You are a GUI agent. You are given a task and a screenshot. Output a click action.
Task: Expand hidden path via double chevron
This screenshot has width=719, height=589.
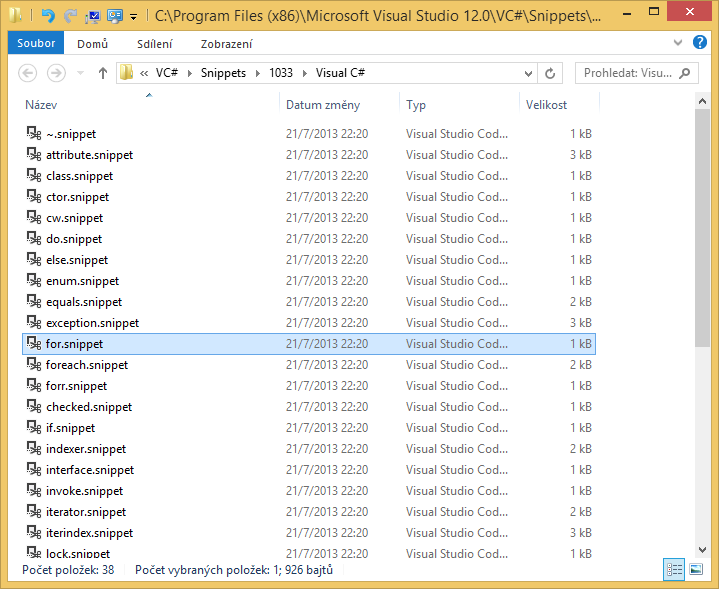(144, 73)
